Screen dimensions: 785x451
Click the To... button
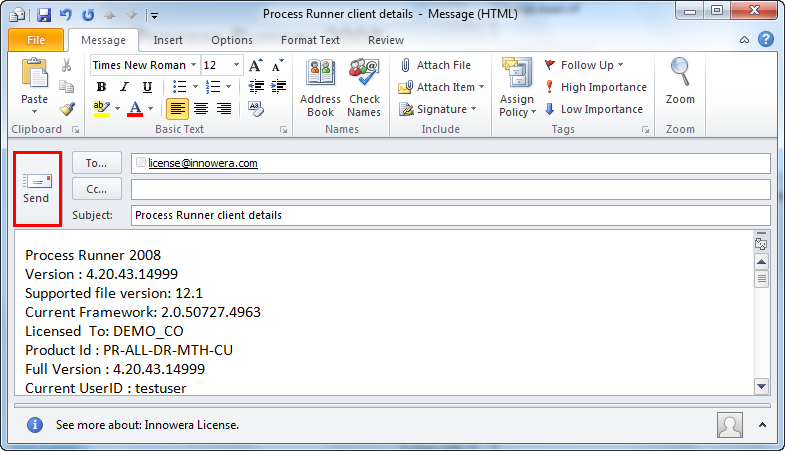click(x=96, y=163)
